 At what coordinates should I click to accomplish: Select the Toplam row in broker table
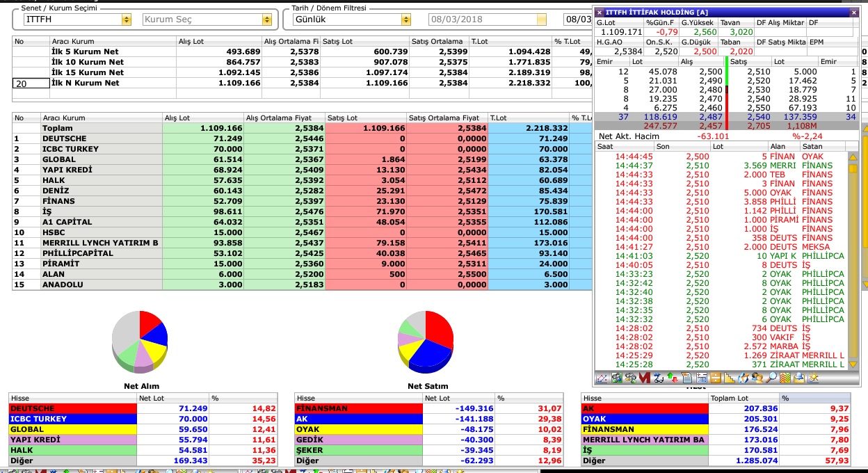tap(303, 128)
